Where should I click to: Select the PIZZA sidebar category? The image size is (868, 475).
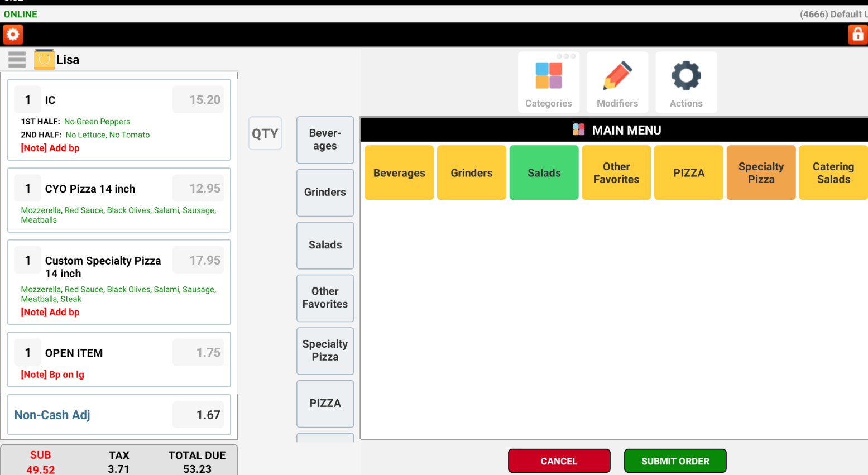tap(325, 404)
